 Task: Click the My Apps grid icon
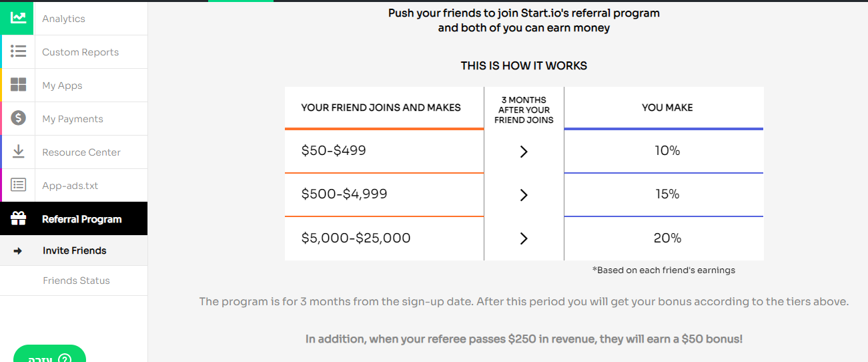[18, 85]
